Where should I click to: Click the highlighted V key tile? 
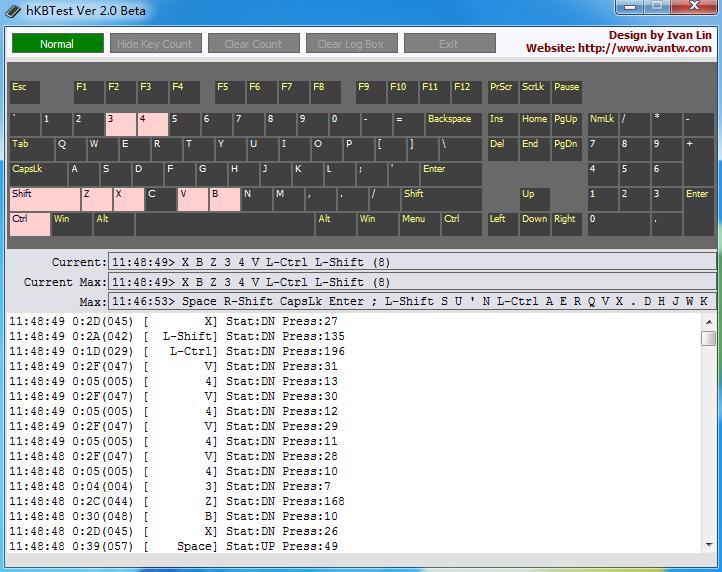click(193, 199)
